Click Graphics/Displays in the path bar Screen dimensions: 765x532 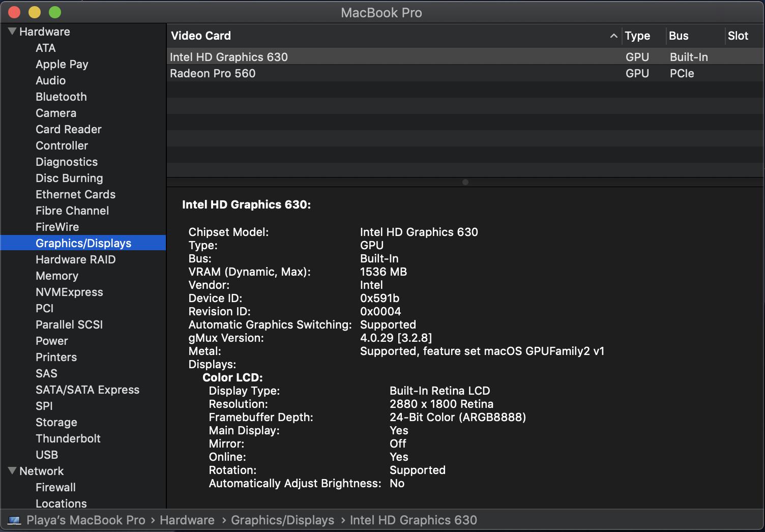coord(283,520)
